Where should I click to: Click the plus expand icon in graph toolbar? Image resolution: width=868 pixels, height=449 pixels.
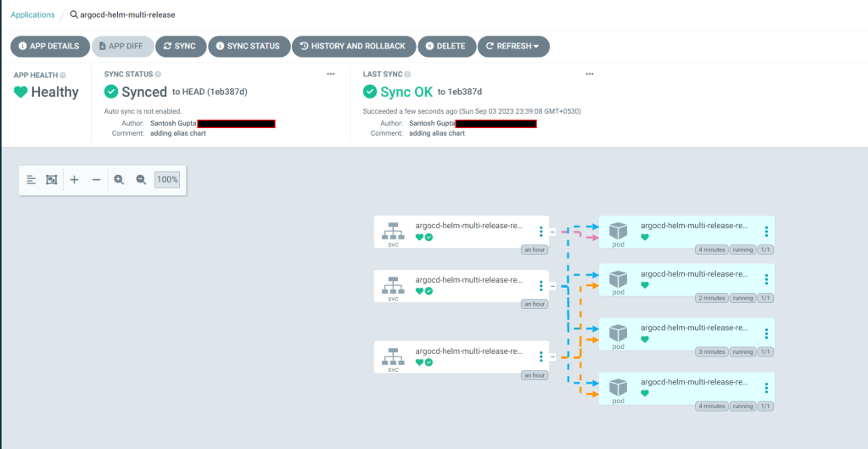point(74,179)
